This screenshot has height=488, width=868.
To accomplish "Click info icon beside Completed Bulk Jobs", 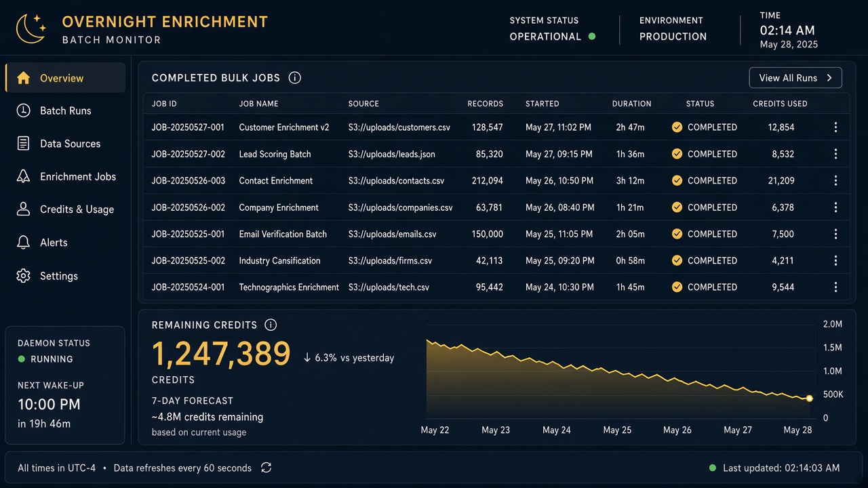I will pos(294,77).
